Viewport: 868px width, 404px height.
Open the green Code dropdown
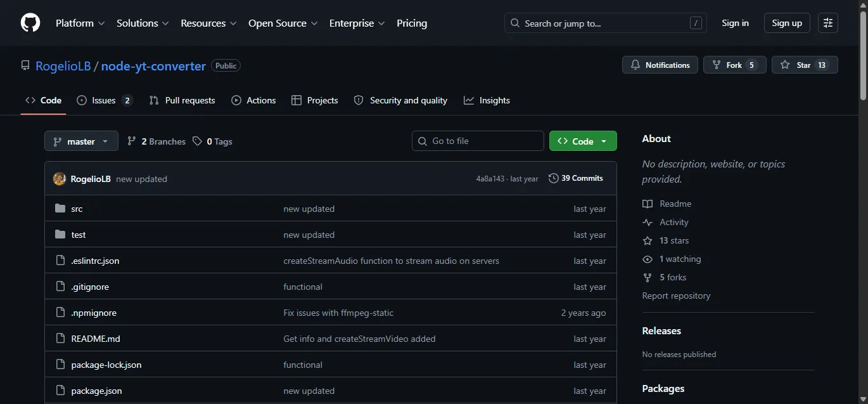point(583,141)
